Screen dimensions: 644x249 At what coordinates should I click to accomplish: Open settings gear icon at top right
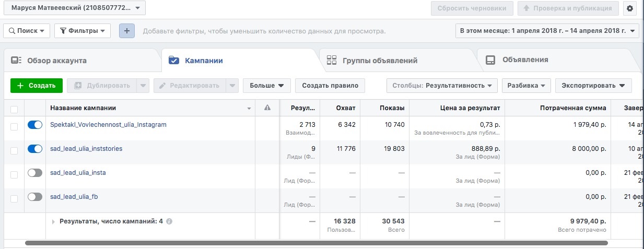point(629,8)
